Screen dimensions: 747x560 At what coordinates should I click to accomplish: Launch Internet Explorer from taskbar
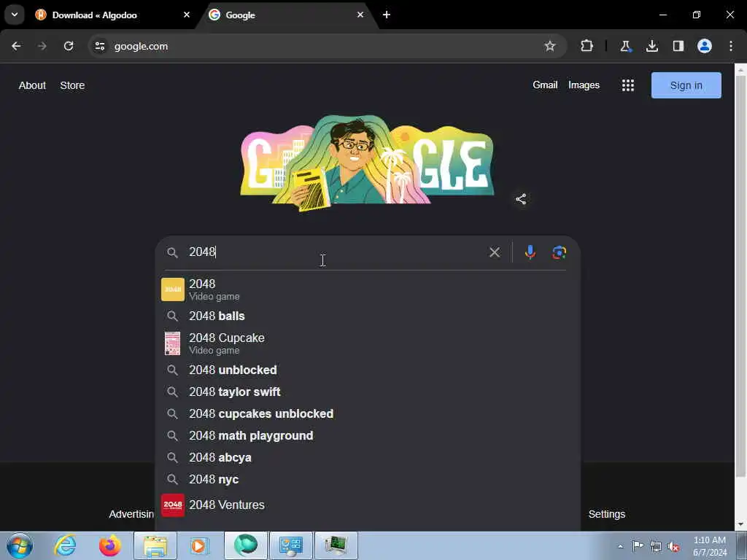65,545
